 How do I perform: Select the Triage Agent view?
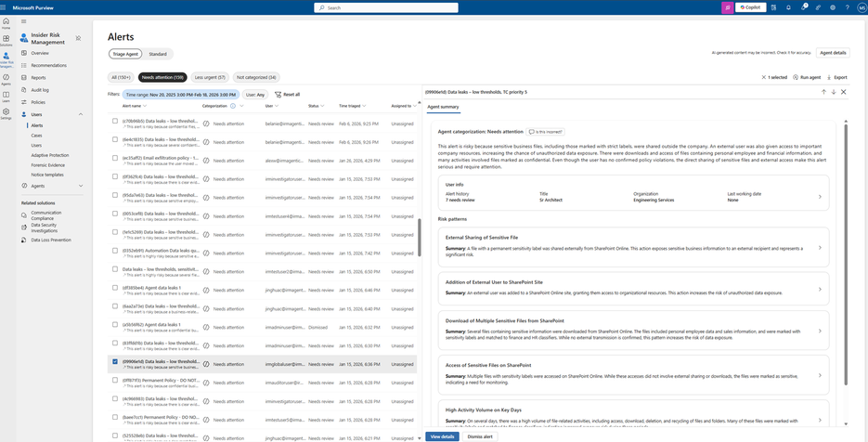point(125,54)
